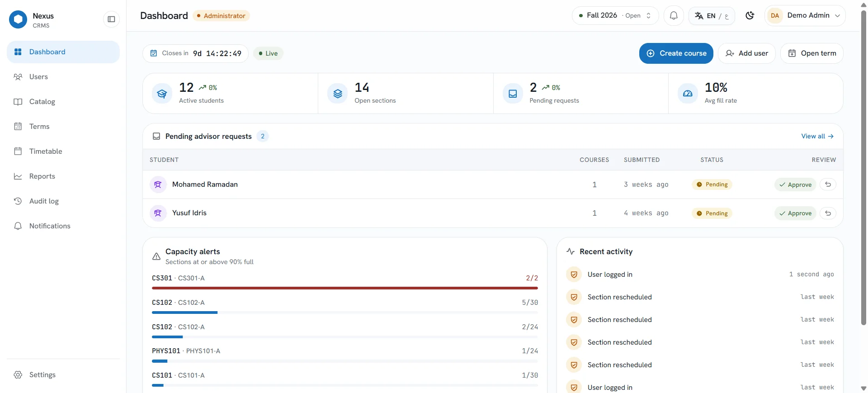Click the Reports chart icon
Screen dimensions: 868x393
[x=18, y=176]
